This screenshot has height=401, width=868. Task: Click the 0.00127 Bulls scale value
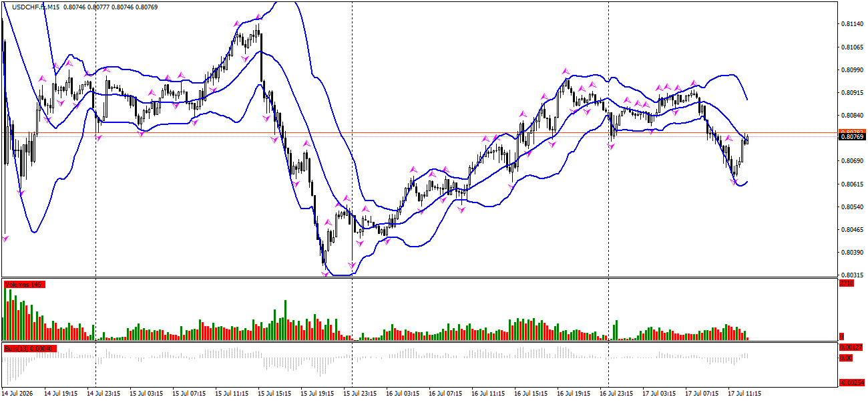[x=851, y=348]
